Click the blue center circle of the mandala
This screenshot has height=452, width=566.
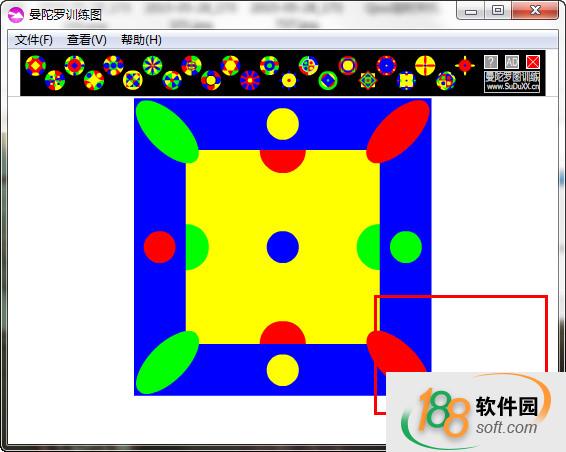click(x=283, y=247)
